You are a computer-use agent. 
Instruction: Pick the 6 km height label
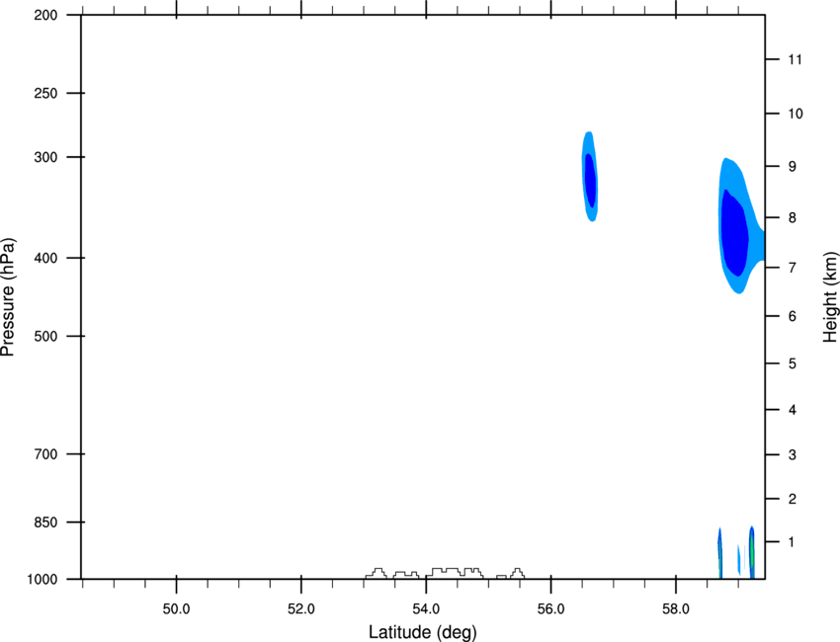[793, 316]
